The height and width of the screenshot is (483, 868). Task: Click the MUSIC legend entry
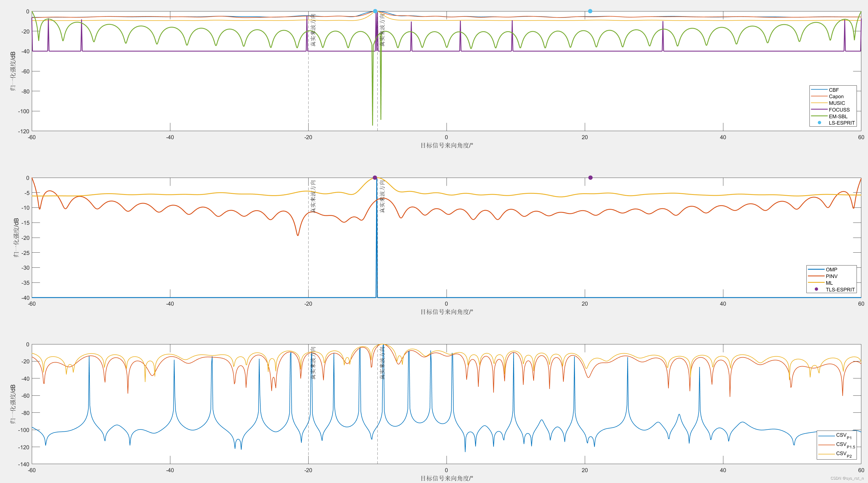(837, 103)
